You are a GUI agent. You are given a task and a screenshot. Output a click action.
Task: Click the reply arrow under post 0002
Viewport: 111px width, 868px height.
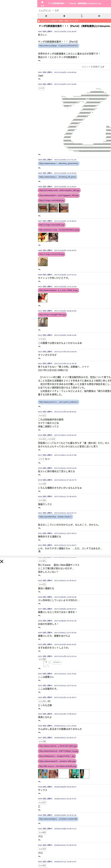click(39, 79)
